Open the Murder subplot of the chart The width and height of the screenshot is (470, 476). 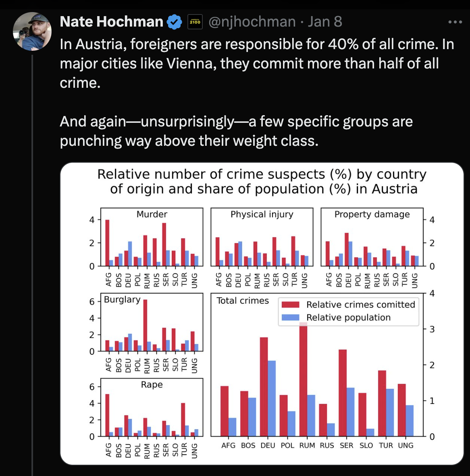click(152, 237)
